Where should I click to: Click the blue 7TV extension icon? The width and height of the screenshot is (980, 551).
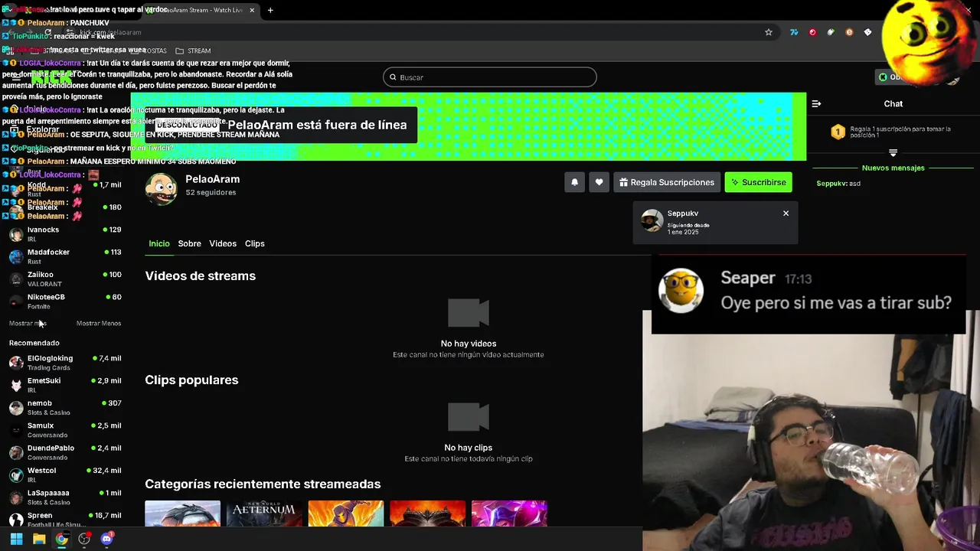pyautogui.click(x=794, y=32)
